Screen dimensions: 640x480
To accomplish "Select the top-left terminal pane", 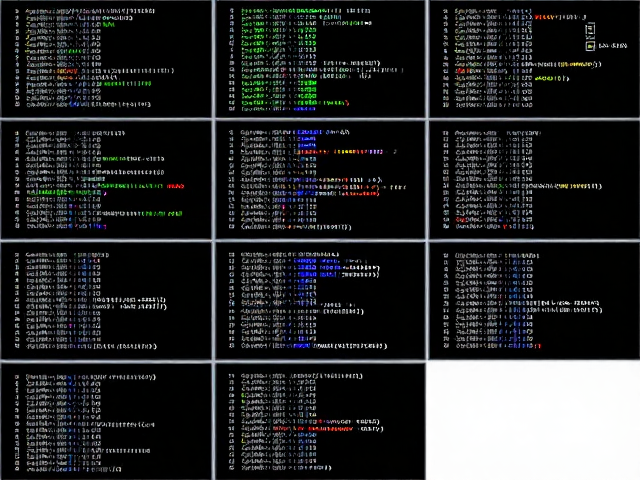I will point(106,59).
